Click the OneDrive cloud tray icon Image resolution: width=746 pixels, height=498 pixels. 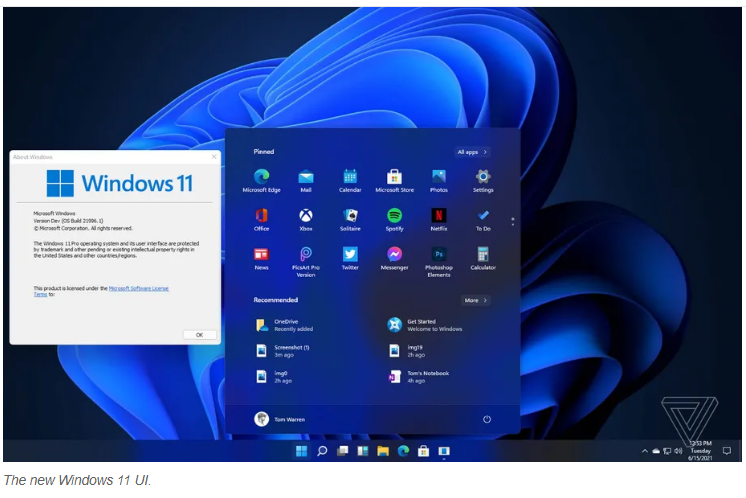656,451
